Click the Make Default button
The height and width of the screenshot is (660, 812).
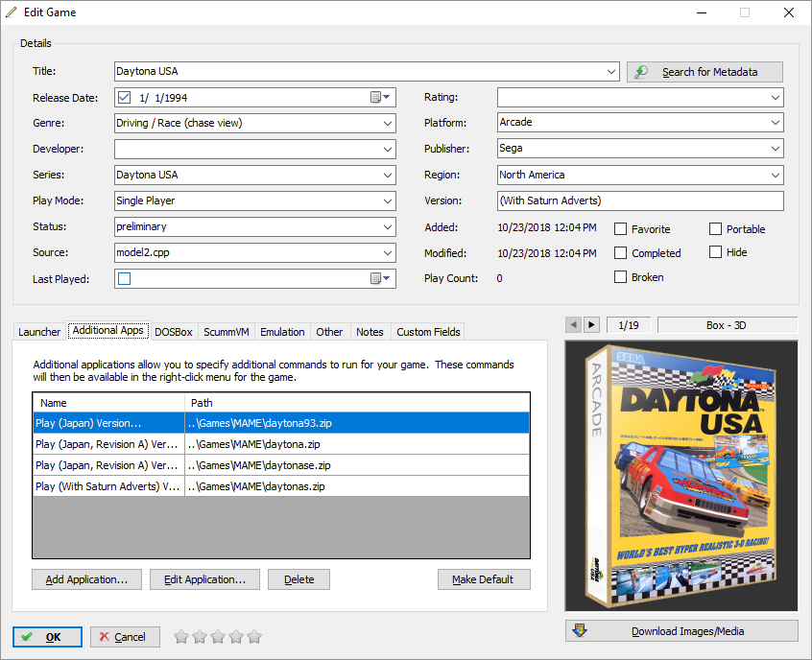pyautogui.click(x=484, y=579)
